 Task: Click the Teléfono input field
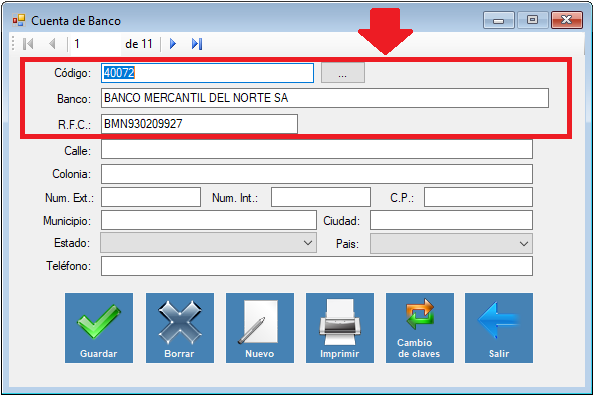tap(317, 266)
